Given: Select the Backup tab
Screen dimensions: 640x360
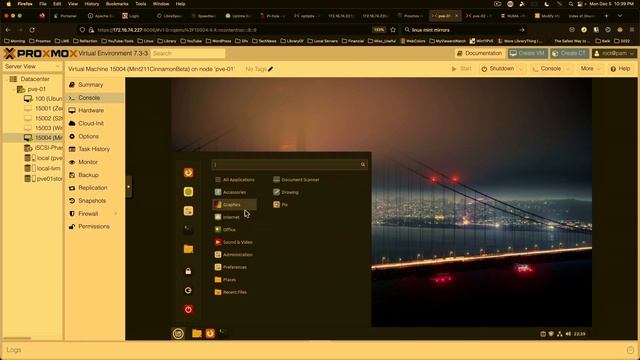Looking at the screenshot, I should [x=94, y=175].
